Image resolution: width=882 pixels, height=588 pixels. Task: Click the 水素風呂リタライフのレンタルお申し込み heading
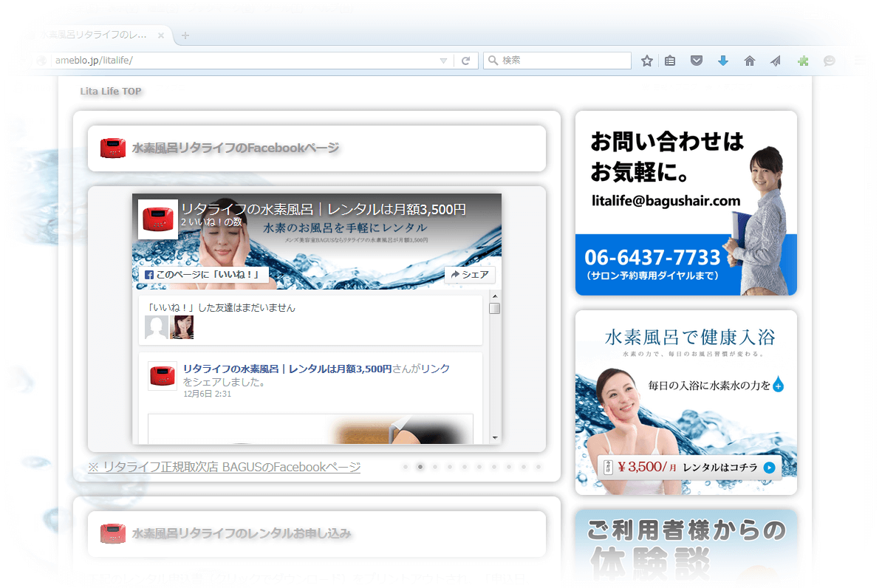[242, 533]
